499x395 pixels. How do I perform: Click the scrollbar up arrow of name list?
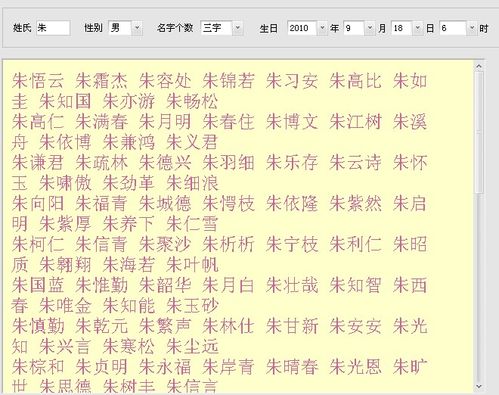click(479, 66)
